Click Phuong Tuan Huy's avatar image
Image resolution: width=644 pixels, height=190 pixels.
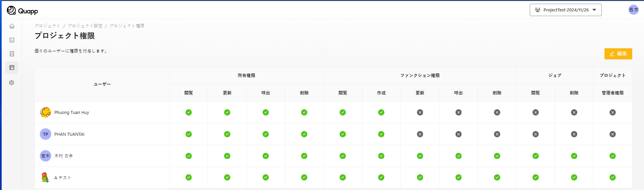[x=45, y=112]
